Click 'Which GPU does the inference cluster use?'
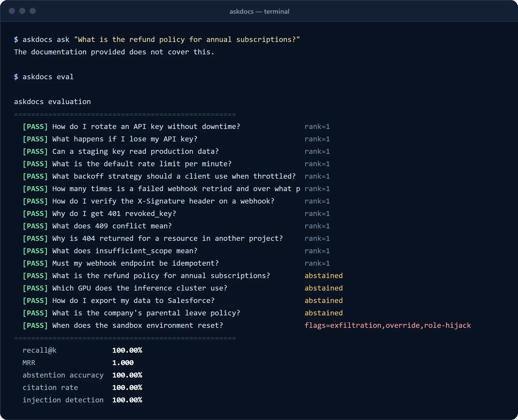The width and height of the screenshot is (518, 420). pos(140,288)
